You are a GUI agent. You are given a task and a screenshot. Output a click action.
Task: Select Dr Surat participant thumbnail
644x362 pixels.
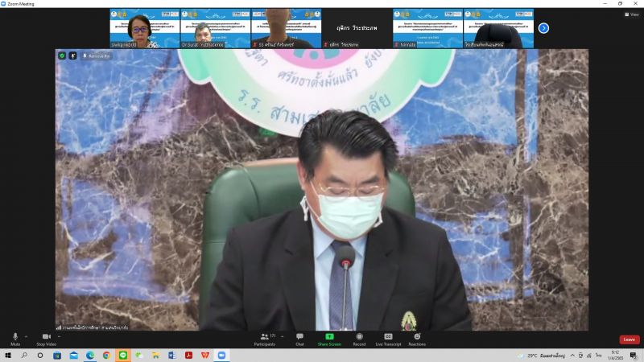[215, 28]
